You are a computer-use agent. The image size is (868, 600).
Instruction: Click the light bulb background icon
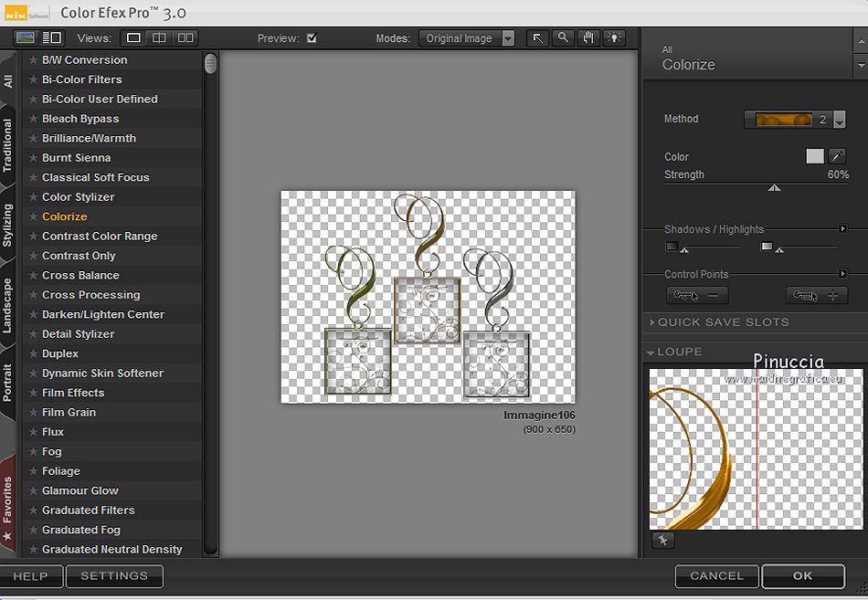point(613,38)
